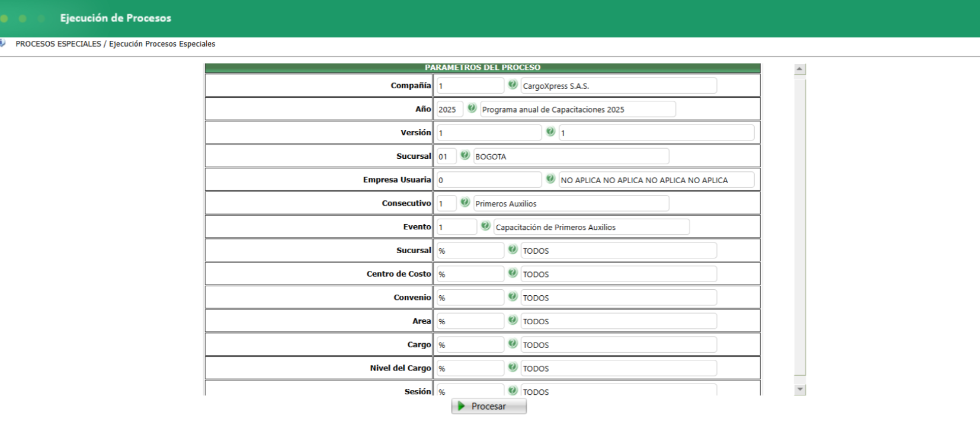Click the Procesar button
This screenshot has width=980, height=425.
tap(489, 406)
